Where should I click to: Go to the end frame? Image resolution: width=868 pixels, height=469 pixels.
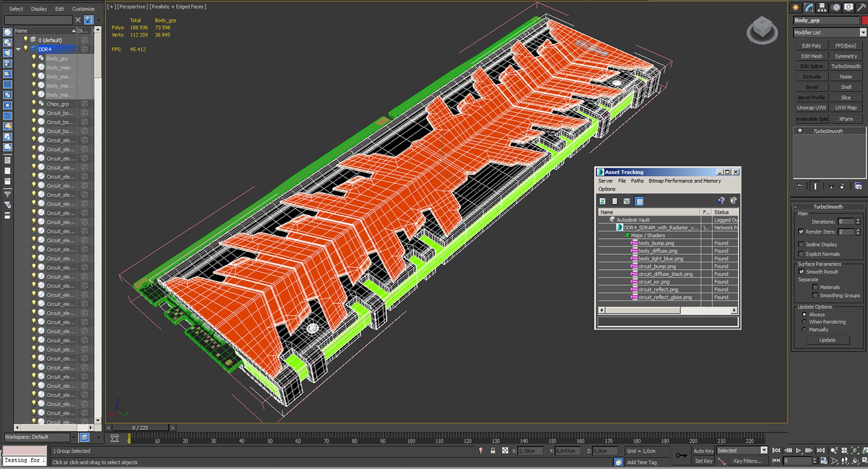821,450
